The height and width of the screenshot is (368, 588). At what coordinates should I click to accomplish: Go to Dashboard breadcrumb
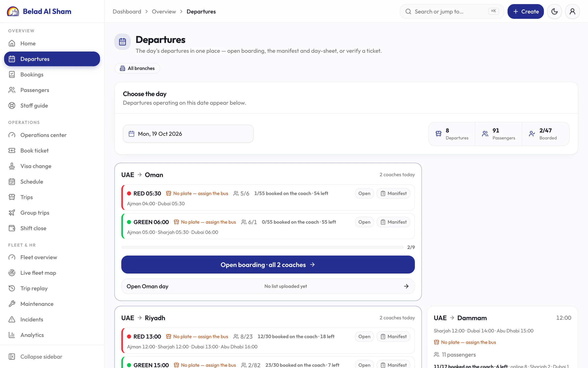(127, 12)
